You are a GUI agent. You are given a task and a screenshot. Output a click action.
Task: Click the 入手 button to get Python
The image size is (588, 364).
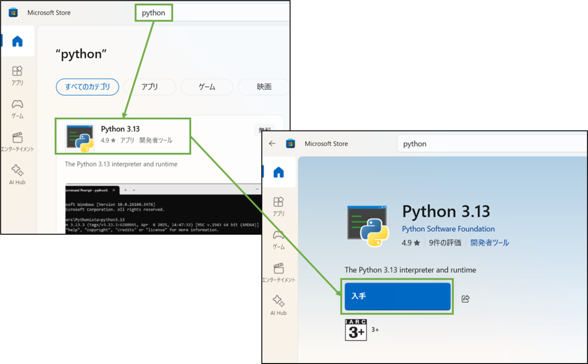397,296
